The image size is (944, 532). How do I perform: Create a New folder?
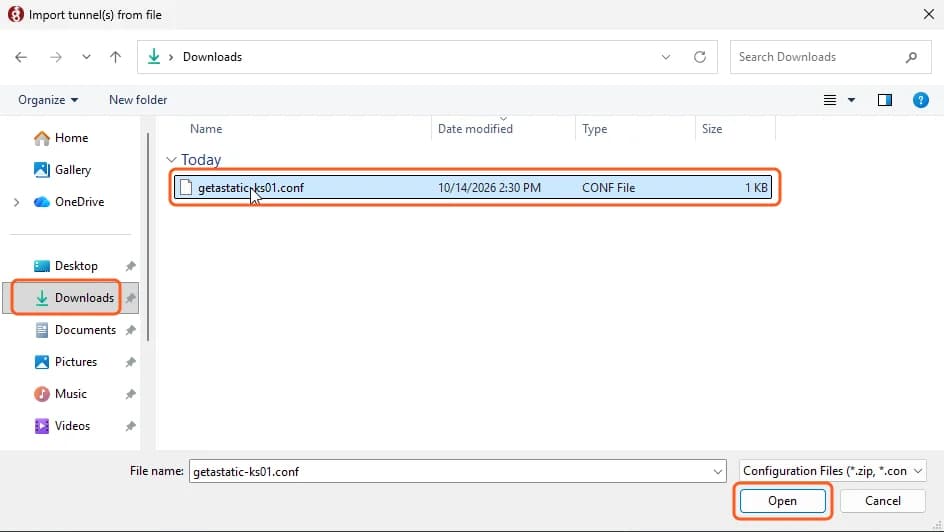(x=138, y=100)
